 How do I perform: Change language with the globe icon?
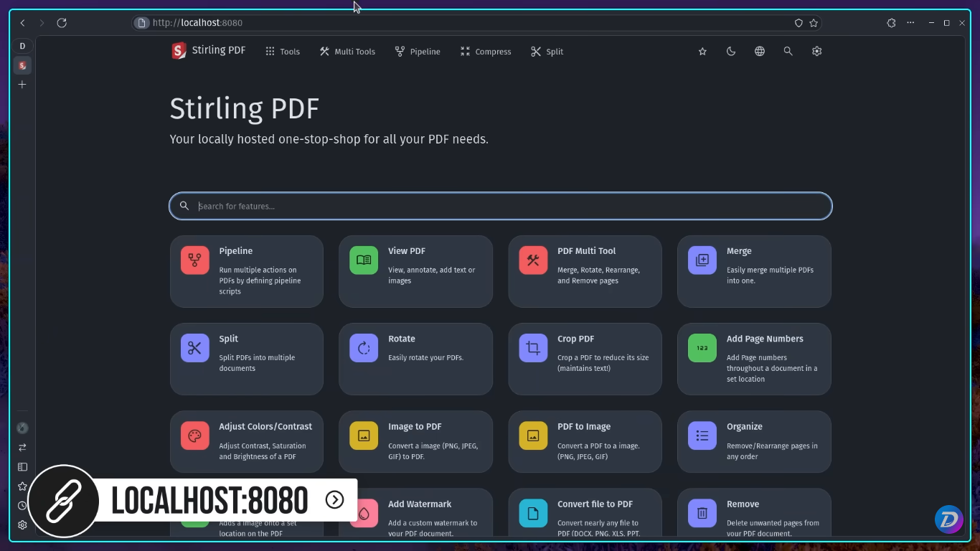click(x=759, y=51)
